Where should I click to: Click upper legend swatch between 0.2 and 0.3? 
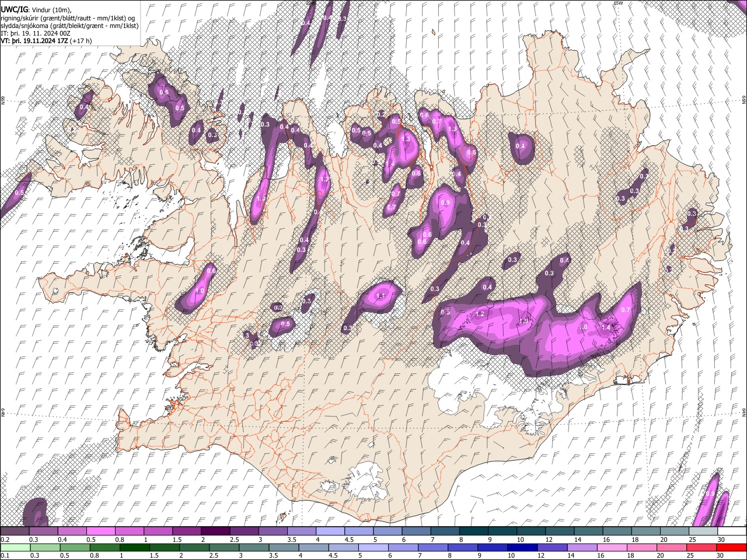click(x=15, y=531)
